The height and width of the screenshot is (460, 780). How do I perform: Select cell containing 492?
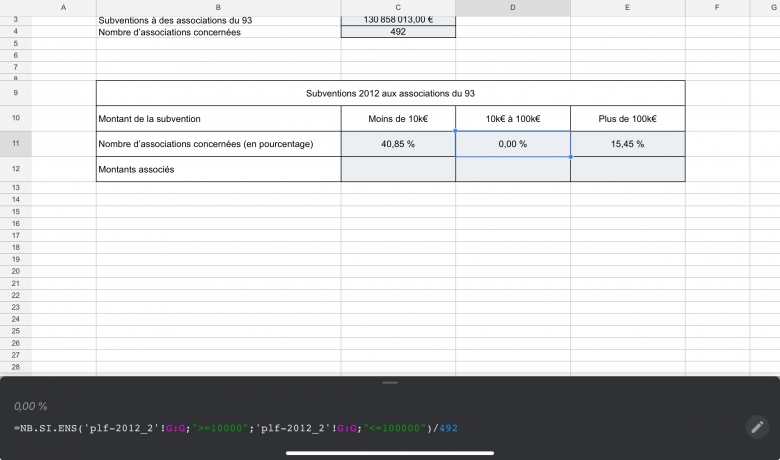(x=398, y=31)
